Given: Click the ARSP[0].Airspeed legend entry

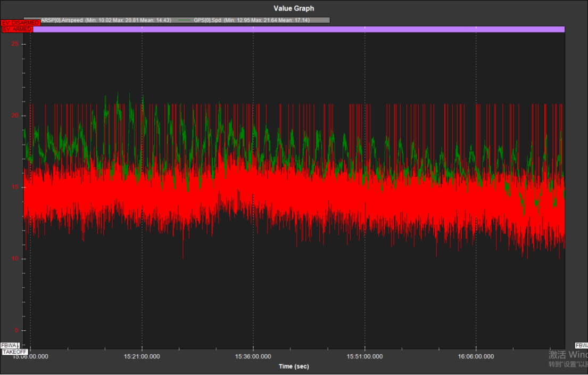Looking at the screenshot, I should click(106, 20).
